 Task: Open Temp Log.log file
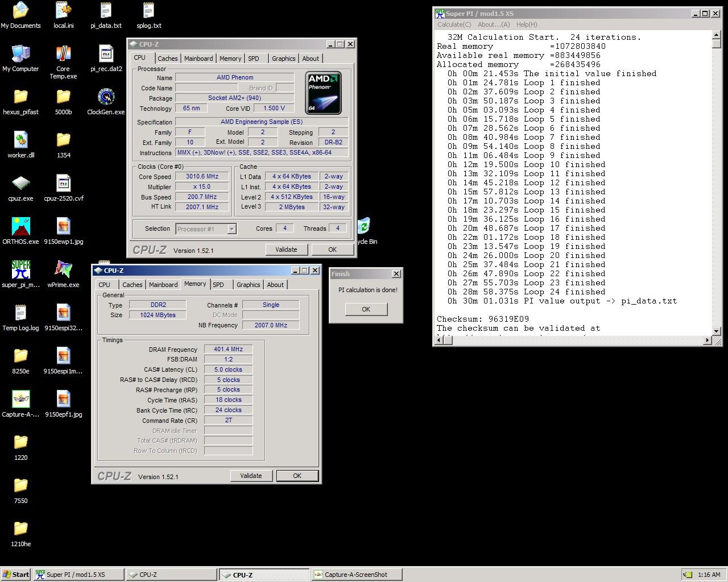[20, 318]
